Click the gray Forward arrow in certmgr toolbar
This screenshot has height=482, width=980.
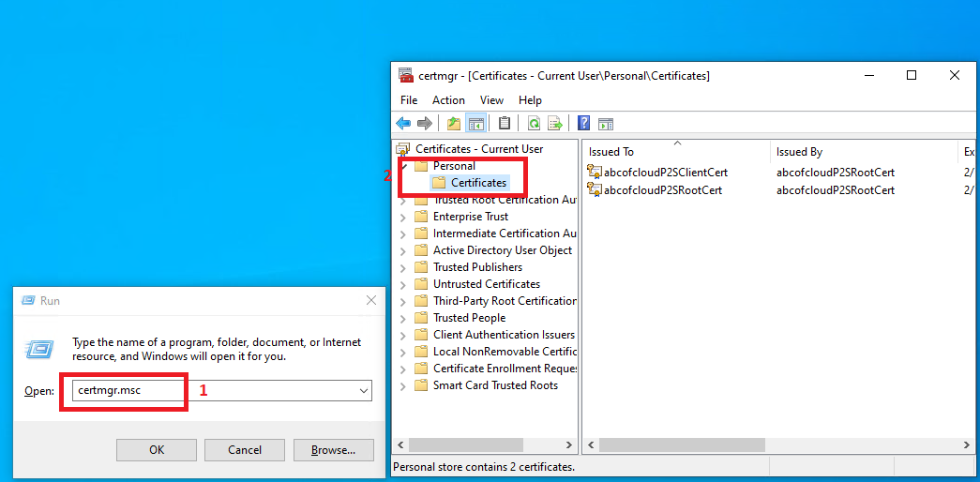coord(425,123)
